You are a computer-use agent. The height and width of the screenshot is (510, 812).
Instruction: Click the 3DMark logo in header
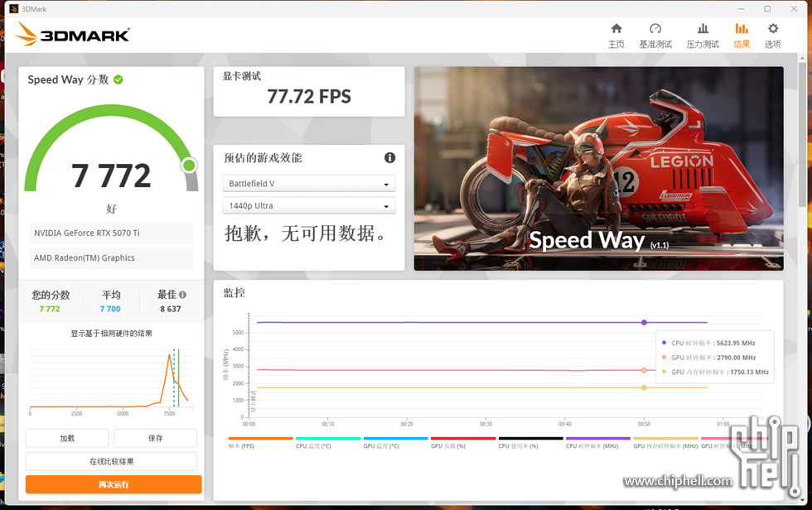point(73,35)
